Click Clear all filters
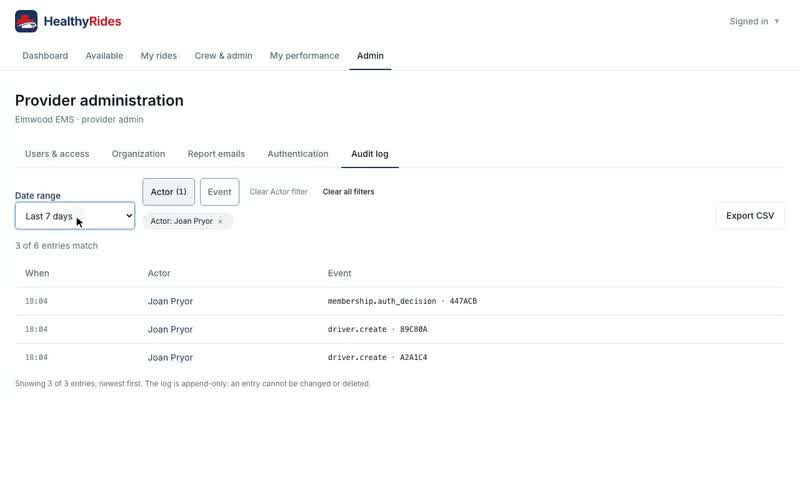 tap(348, 192)
